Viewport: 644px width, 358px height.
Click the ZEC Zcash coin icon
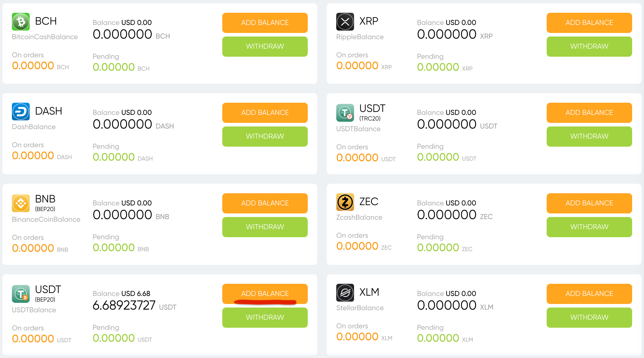345,202
